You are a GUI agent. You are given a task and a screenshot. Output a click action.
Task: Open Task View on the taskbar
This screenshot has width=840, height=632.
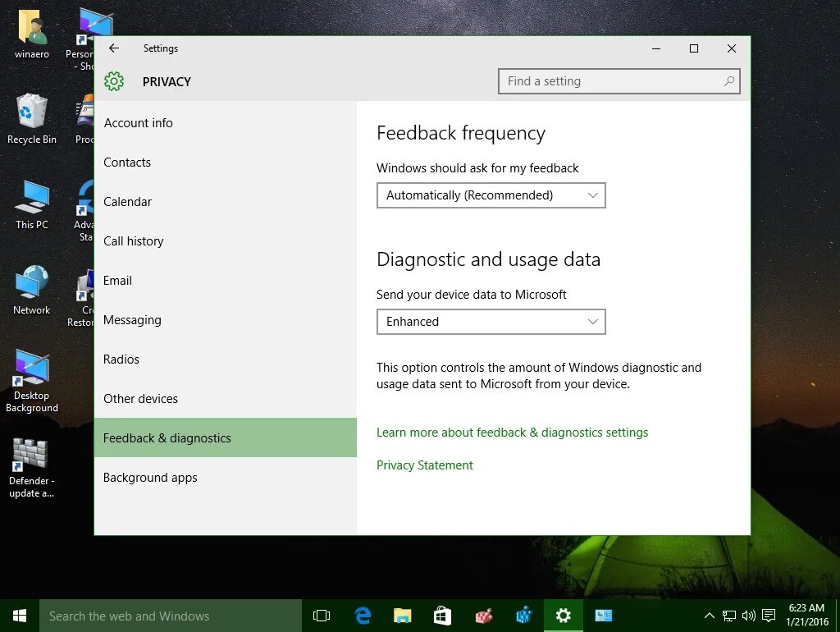(322, 616)
